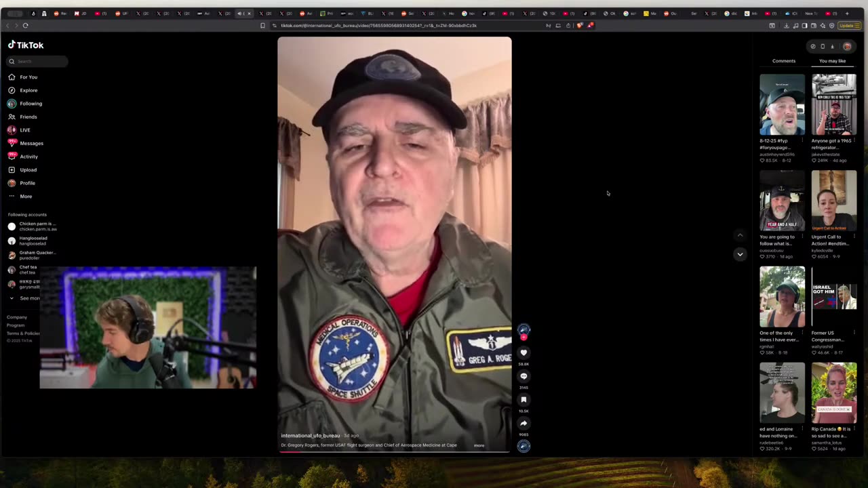
Task: Open the 1965 refrigerator video thumbnail
Action: coord(834,104)
